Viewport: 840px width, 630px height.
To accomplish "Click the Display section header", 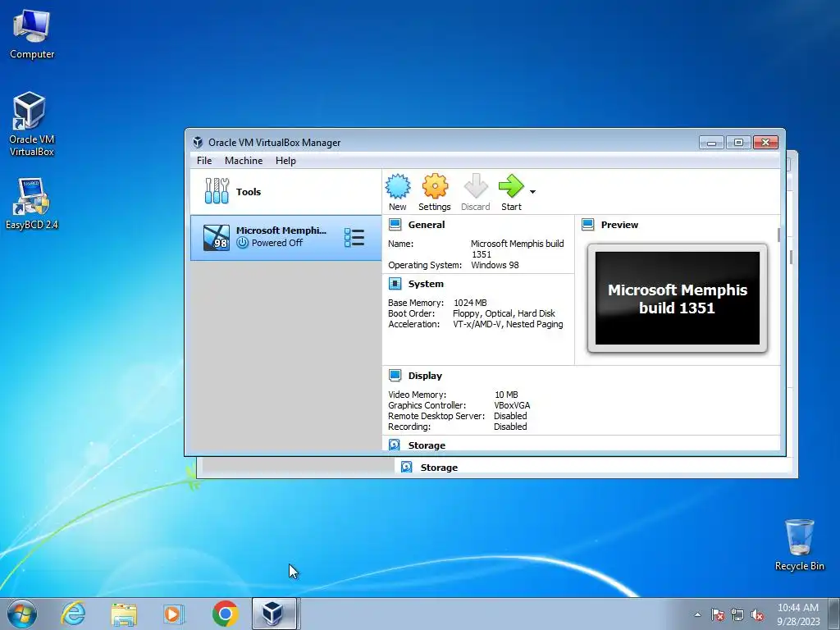I will pos(426,376).
